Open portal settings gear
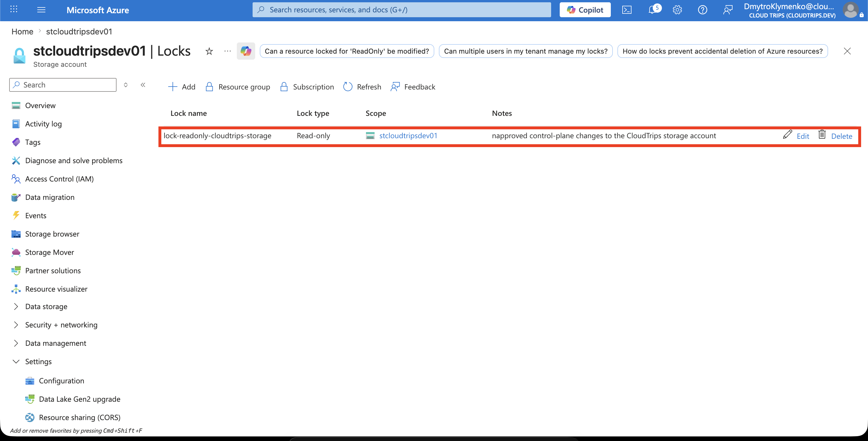Screen dimensions: 868x441 pyautogui.click(x=677, y=10)
